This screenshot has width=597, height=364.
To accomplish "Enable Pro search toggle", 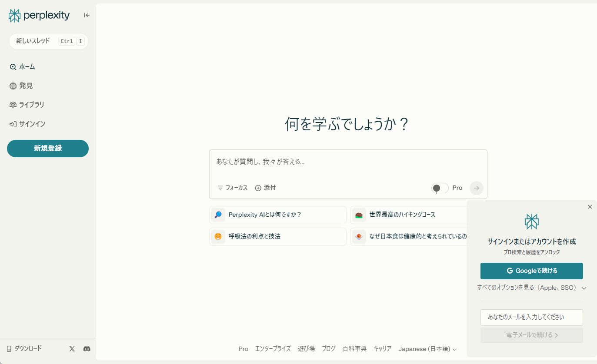I will [x=439, y=188].
